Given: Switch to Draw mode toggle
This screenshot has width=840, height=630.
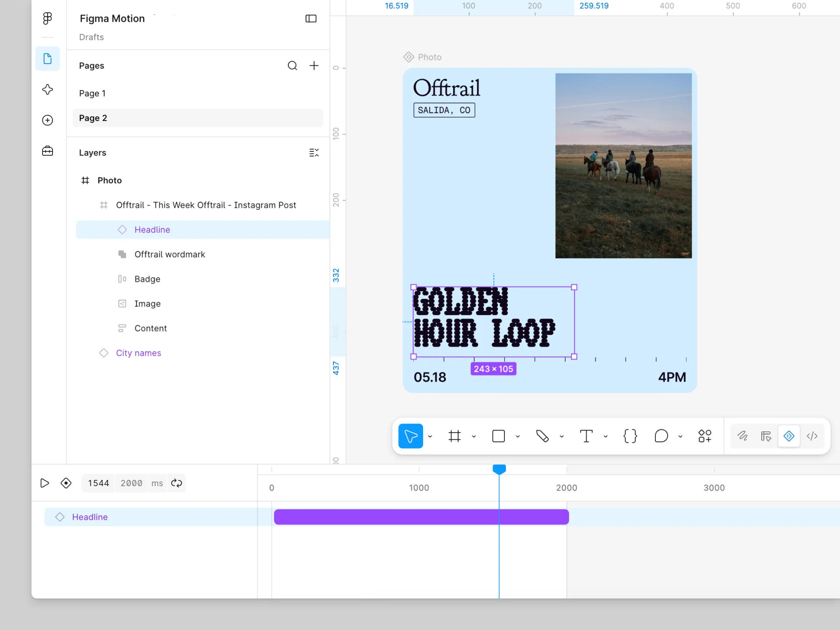Looking at the screenshot, I should point(742,436).
